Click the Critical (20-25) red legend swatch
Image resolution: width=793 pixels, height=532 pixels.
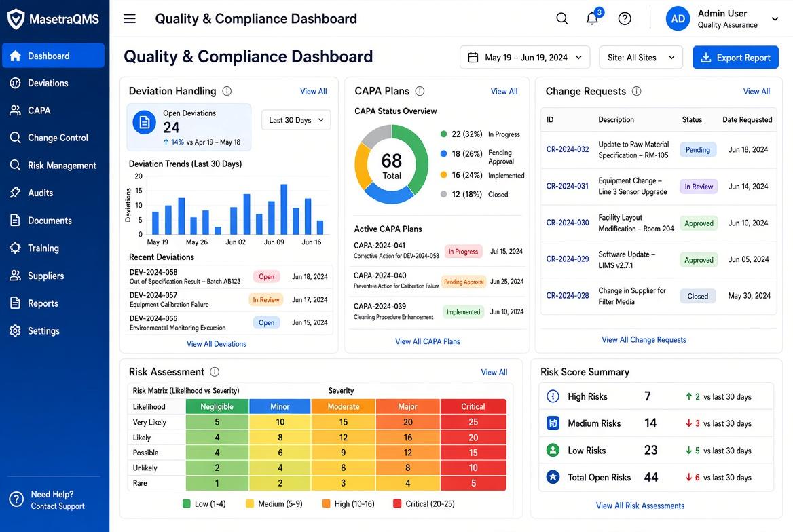(x=397, y=503)
